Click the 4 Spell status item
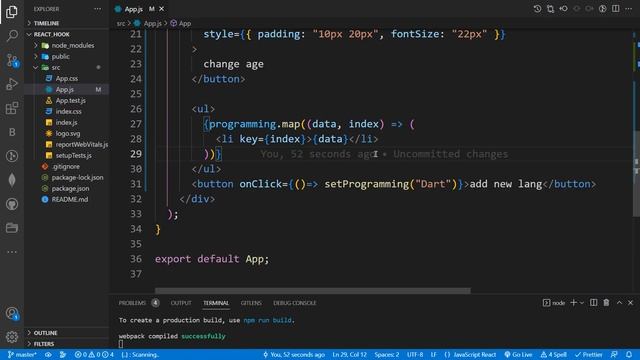The height and width of the screenshot is (360, 640). point(553,354)
